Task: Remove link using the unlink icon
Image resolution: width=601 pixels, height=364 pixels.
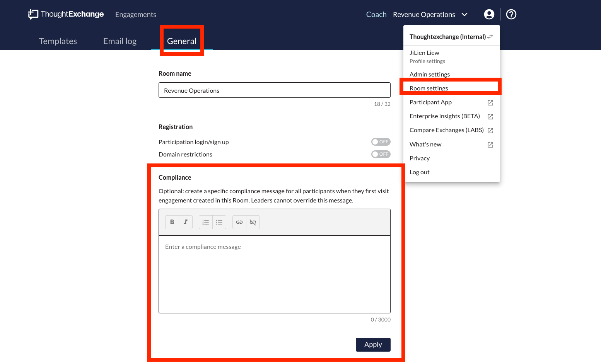Action: click(x=253, y=222)
